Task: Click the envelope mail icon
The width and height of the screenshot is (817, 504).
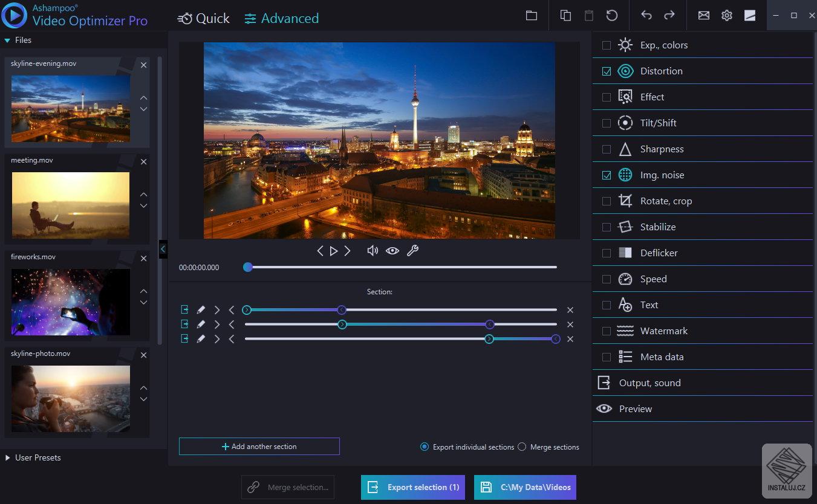Action: (704, 16)
